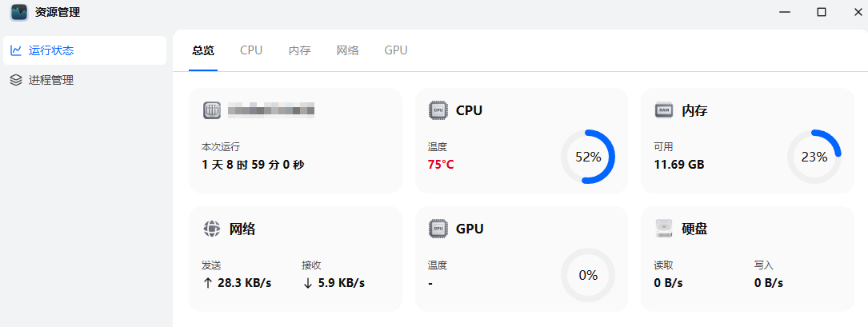Click the 进程管理 layers icon in sidebar
Image resolution: width=868 pixels, height=327 pixels.
click(16, 80)
